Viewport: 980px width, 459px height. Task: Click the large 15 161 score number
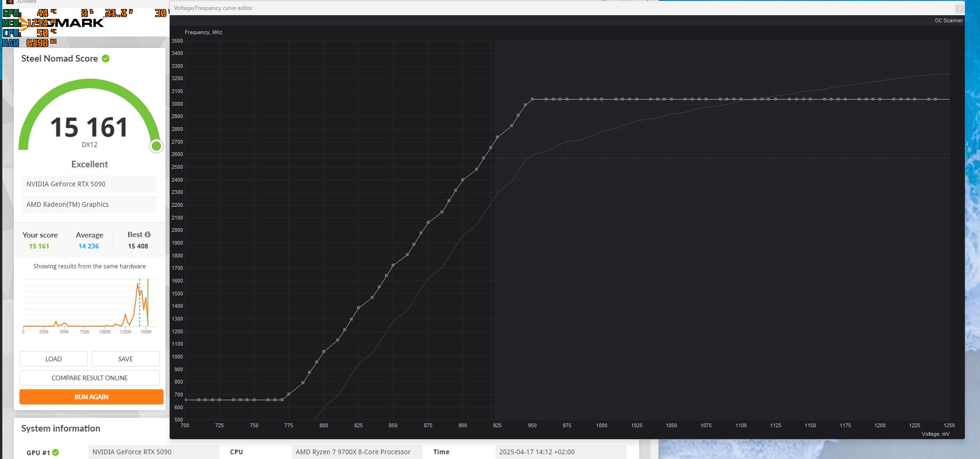[89, 128]
